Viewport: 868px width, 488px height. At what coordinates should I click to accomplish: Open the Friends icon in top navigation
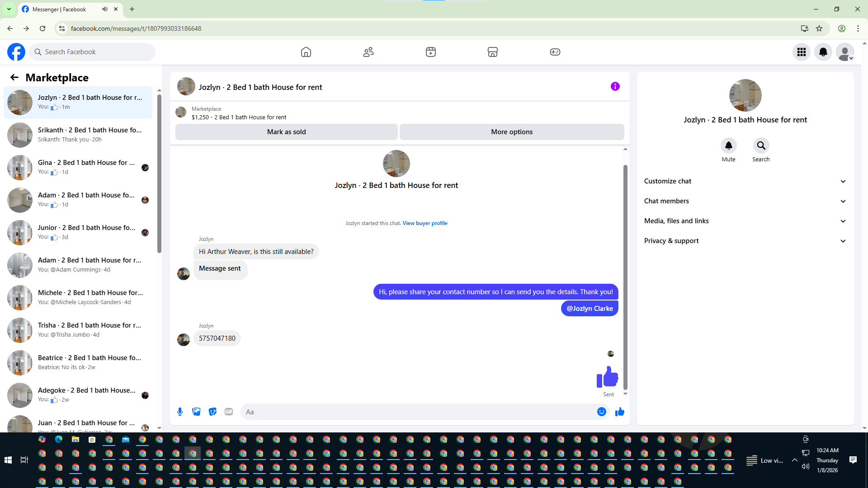pos(368,52)
